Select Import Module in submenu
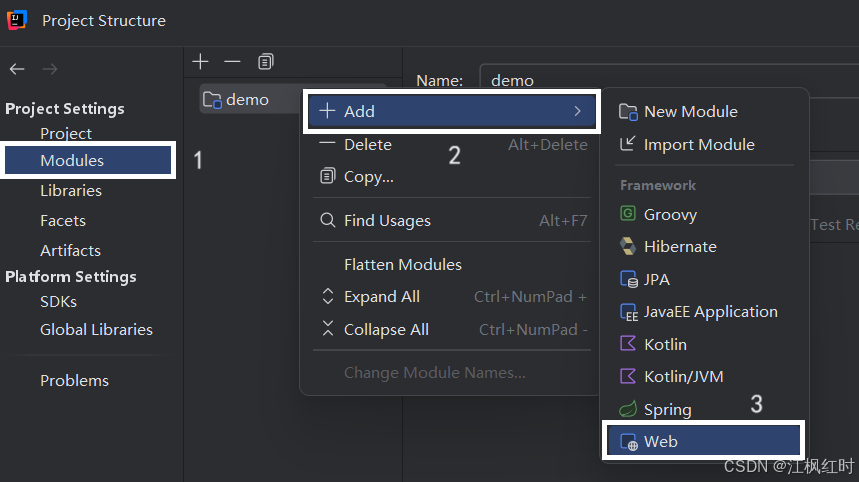Viewport: 859px width, 482px height. (x=703, y=145)
